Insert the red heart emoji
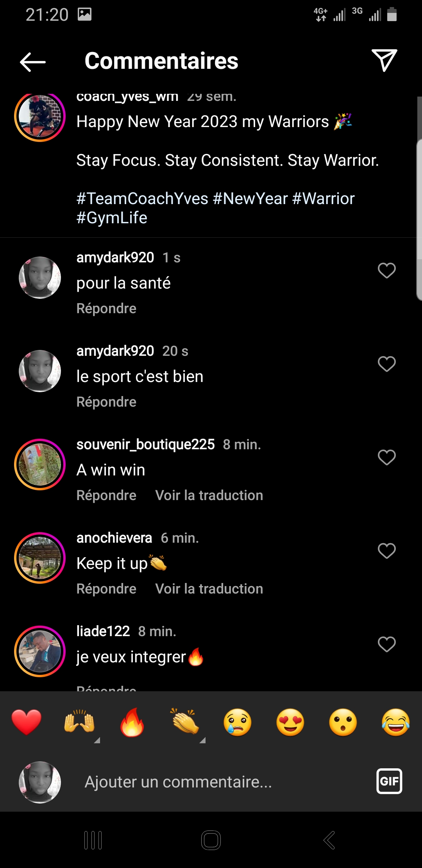This screenshot has height=868, width=422. pos(27,722)
